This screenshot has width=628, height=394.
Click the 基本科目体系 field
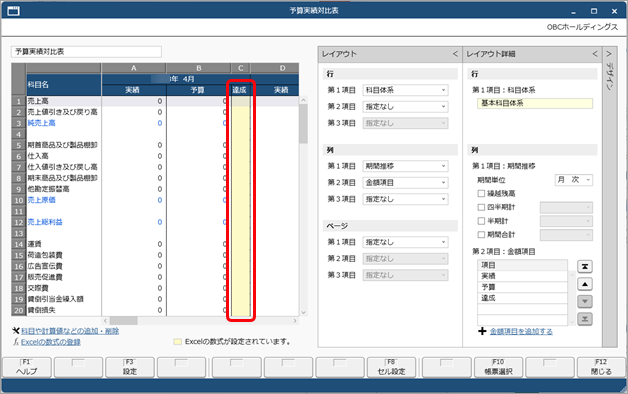coord(535,103)
